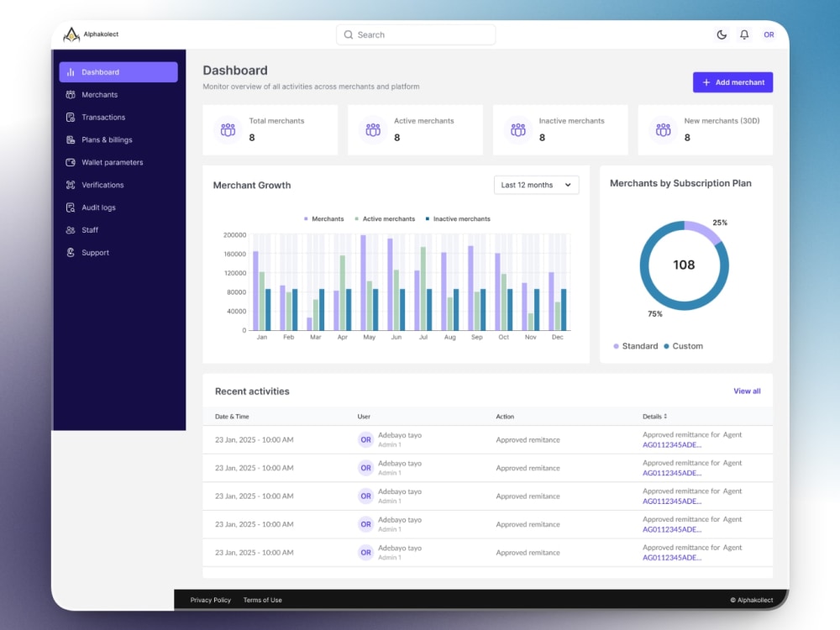Click the Merchants by Subscription Plan title

click(680, 183)
